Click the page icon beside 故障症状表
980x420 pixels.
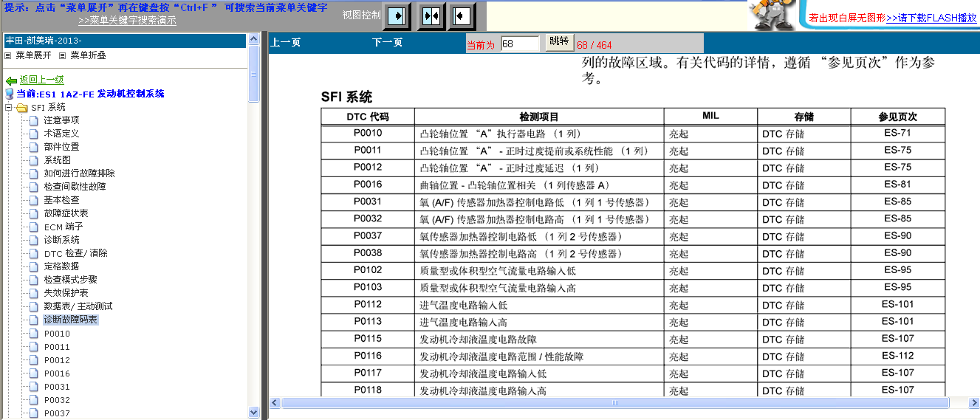33,213
